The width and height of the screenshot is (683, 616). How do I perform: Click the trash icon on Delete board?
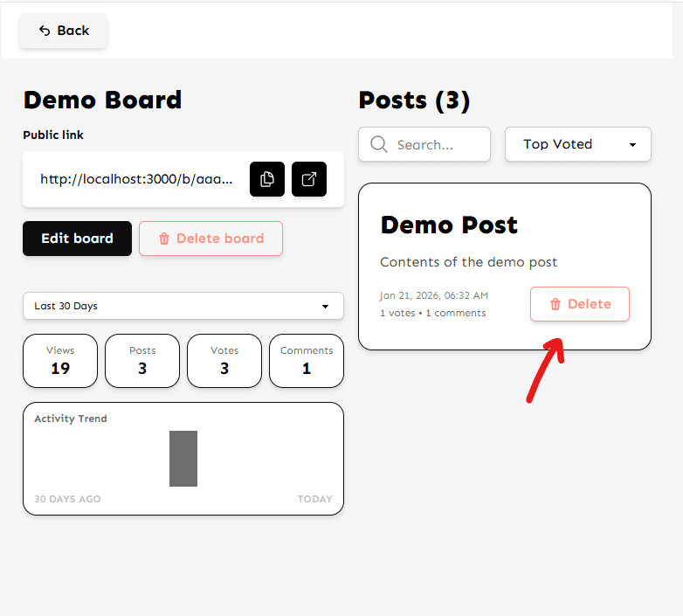[164, 239]
